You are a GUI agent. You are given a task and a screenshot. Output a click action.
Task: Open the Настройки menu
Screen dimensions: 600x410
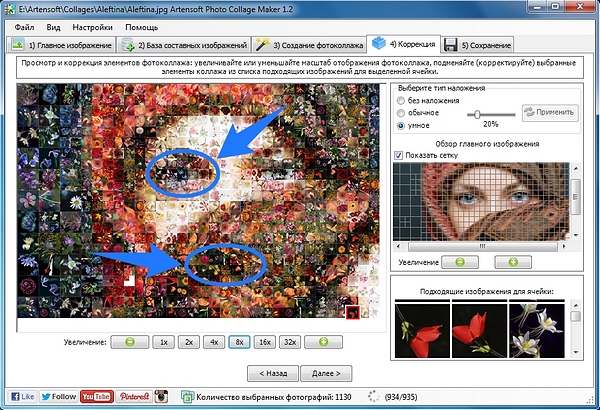pyautogui.click(x=93, y=28)
